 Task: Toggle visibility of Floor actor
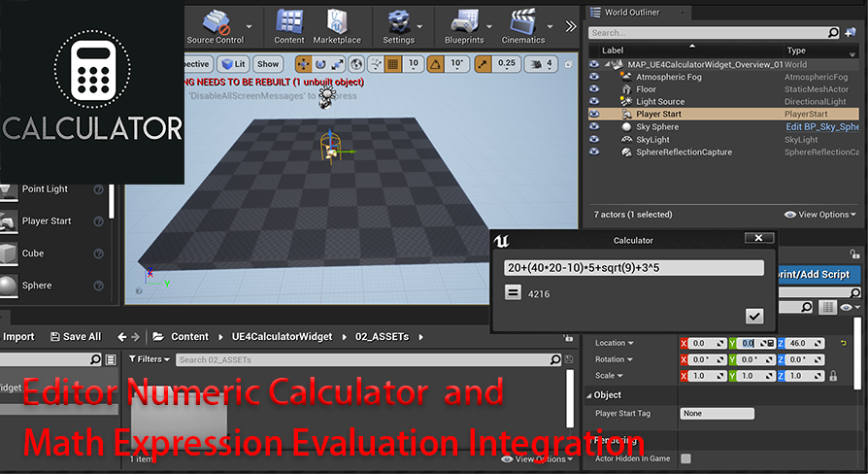[594, 88]
